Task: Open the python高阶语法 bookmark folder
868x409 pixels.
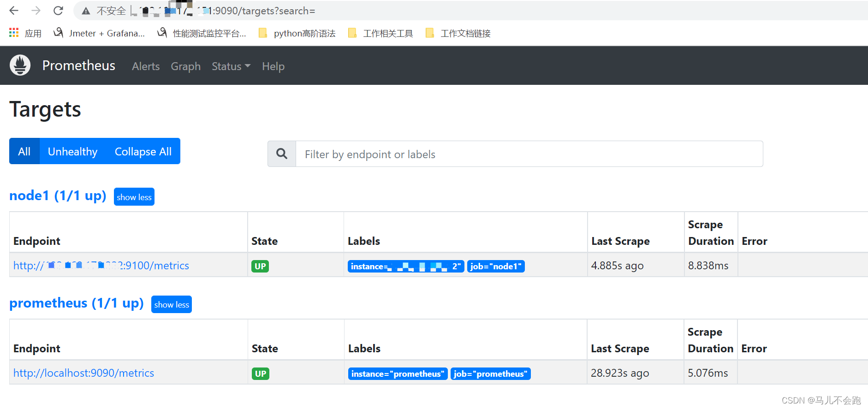Action: (x=297, y=33)
